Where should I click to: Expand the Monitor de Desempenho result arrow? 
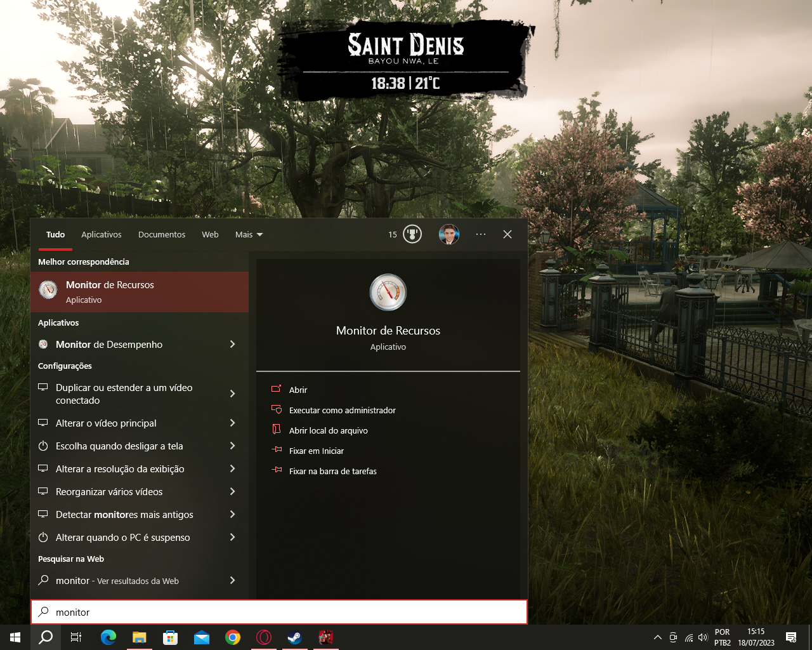point(232,344)
